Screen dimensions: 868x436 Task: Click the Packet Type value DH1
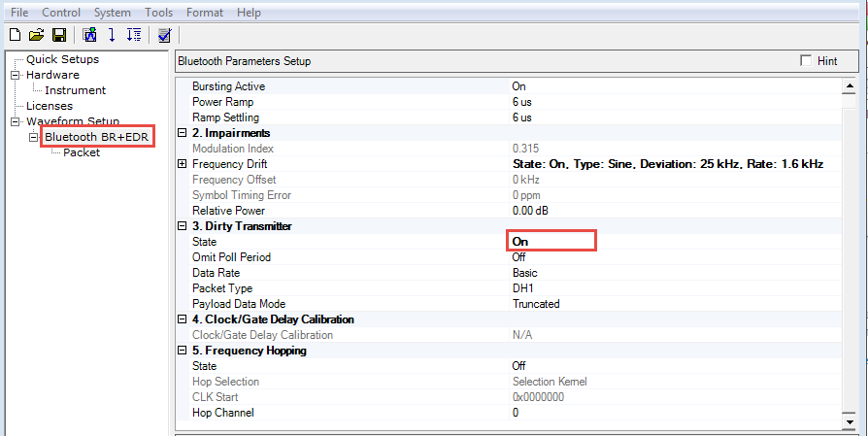[x=522, y=288]
